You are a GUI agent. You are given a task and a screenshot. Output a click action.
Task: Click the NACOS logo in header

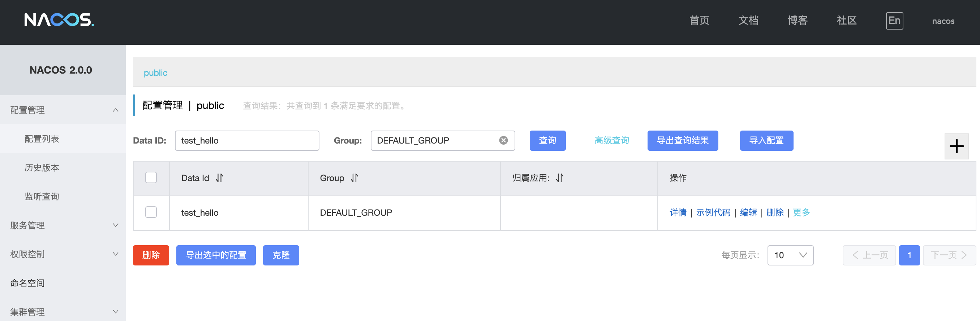(59, 20)
